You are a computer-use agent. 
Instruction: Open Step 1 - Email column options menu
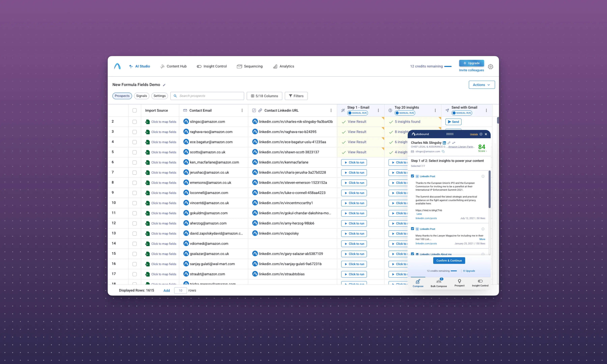378,110
